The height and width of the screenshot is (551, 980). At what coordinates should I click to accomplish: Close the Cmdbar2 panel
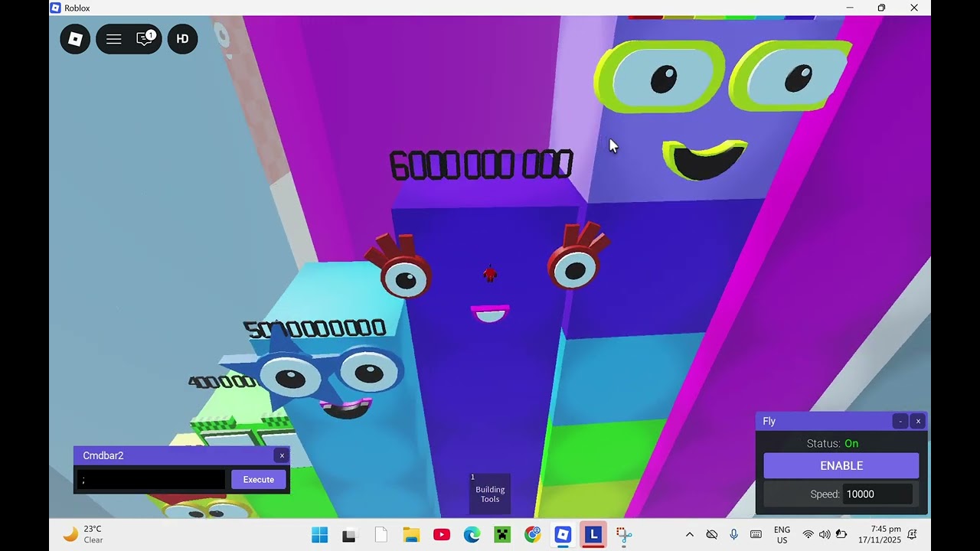point(282,455)
